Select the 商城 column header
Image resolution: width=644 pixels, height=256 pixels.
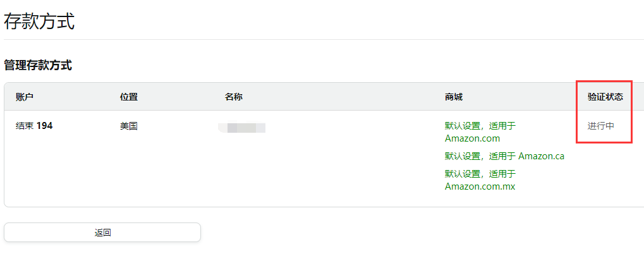[453, 97]
